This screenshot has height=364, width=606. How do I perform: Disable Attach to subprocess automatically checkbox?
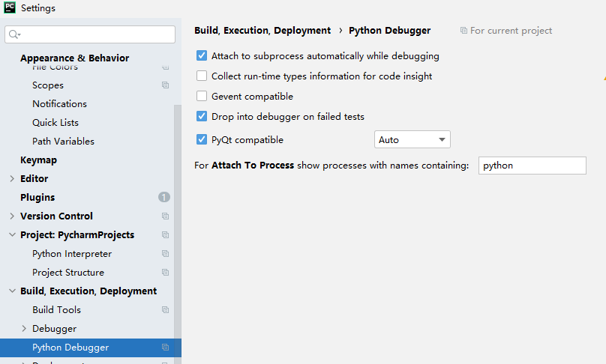[202, 56]
